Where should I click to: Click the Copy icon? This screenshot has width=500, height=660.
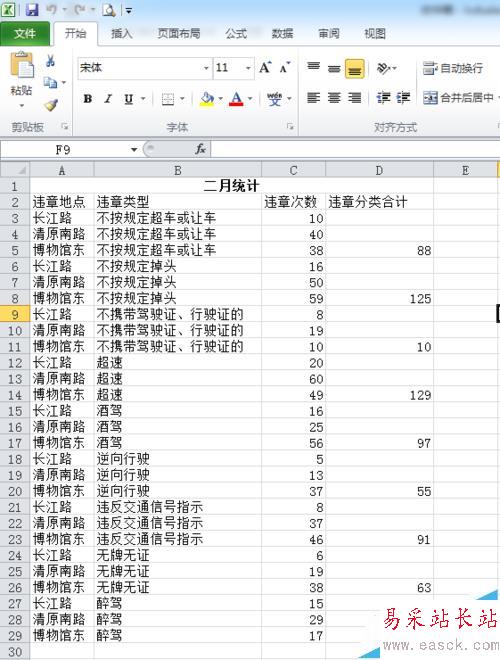tap(51, 82)
